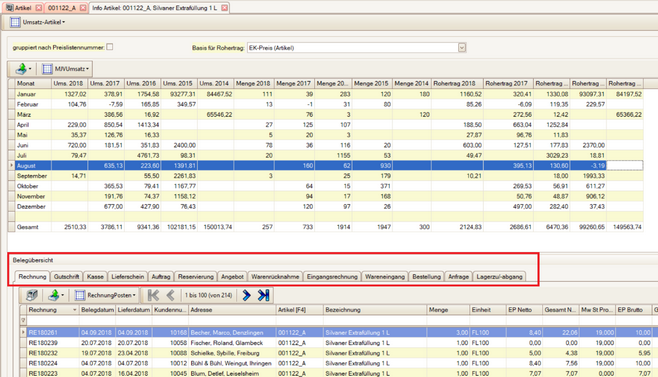Sort by the Belegdatum column header
The width and height of the screenshot is (658, 377).
tap(97, 310)
